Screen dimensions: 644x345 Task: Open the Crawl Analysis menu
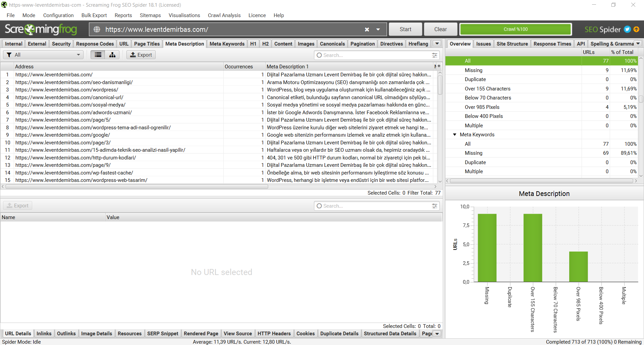tap(224, 15)
